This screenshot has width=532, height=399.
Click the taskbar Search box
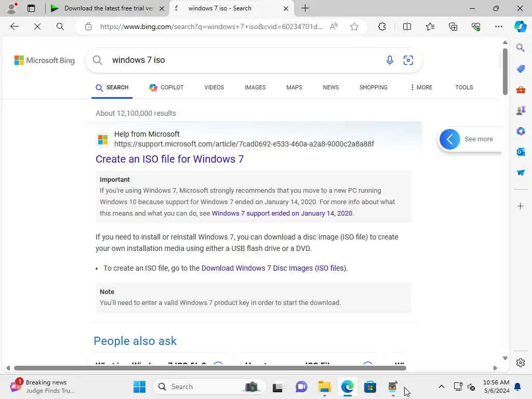click(x=209, y=387)
